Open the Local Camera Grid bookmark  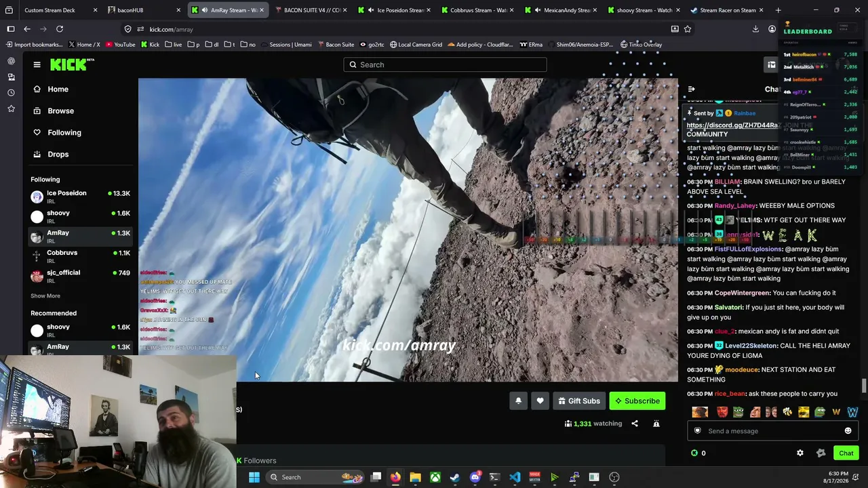click(x=416, y=45)
